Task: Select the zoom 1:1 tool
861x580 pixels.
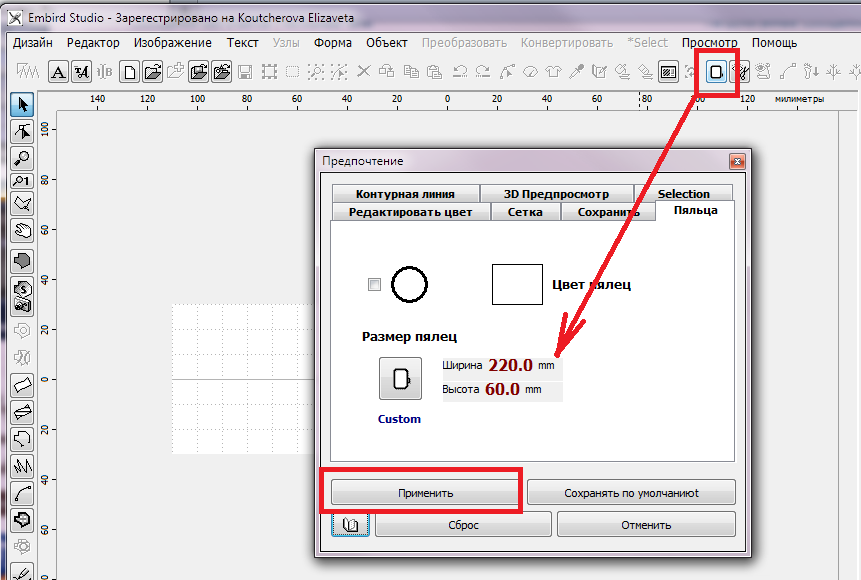Action: 21,181
